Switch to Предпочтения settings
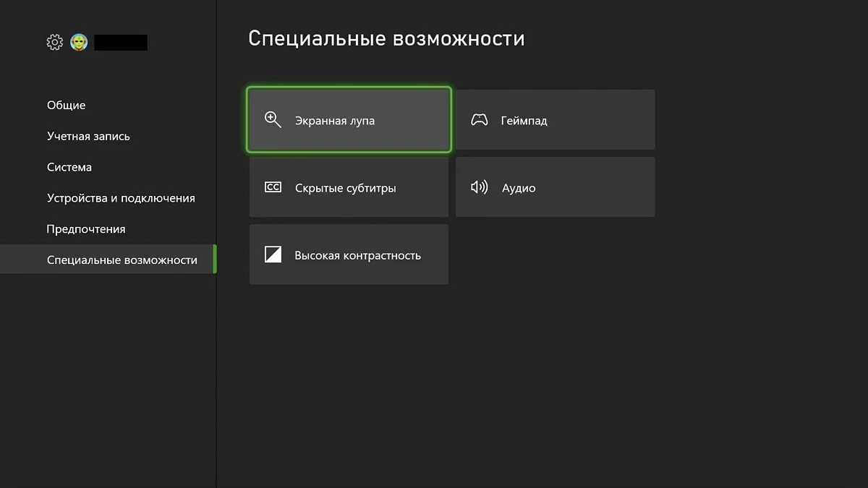The height and width of the screenshot is (488, 868). (86, 229)
